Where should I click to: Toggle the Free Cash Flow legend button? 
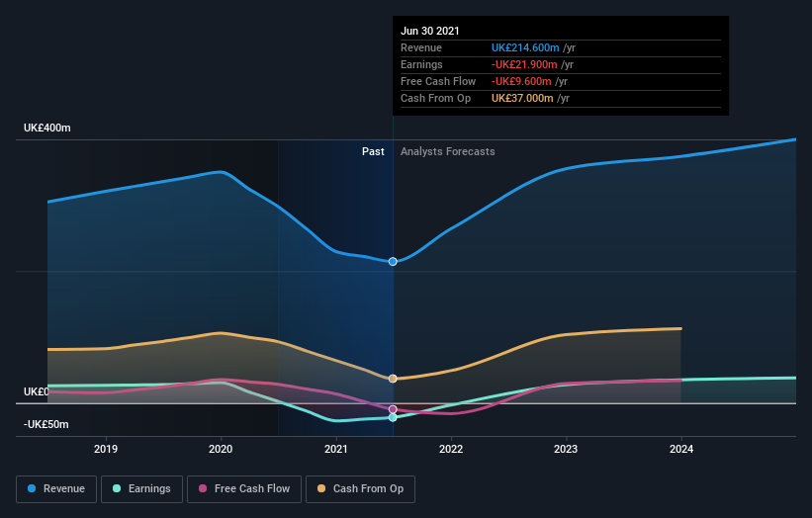pos(244,489)
